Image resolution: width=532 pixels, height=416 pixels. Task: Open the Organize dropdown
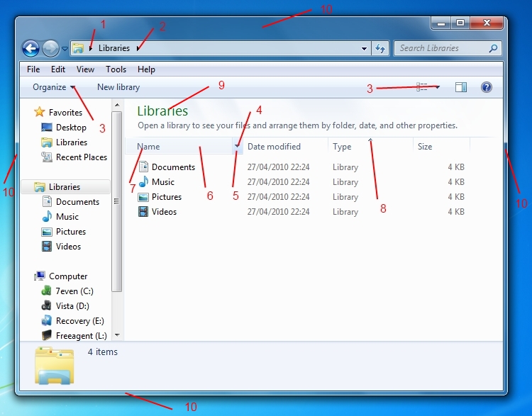(x=54, y=87)
